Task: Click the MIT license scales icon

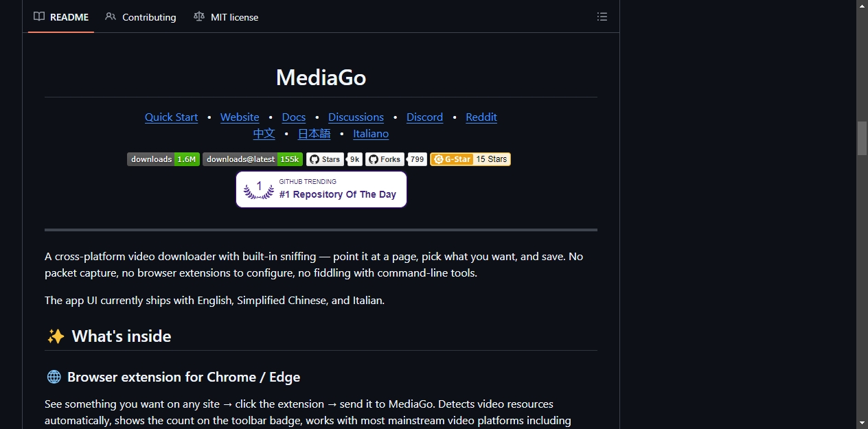Action: (x=199, y=16)
